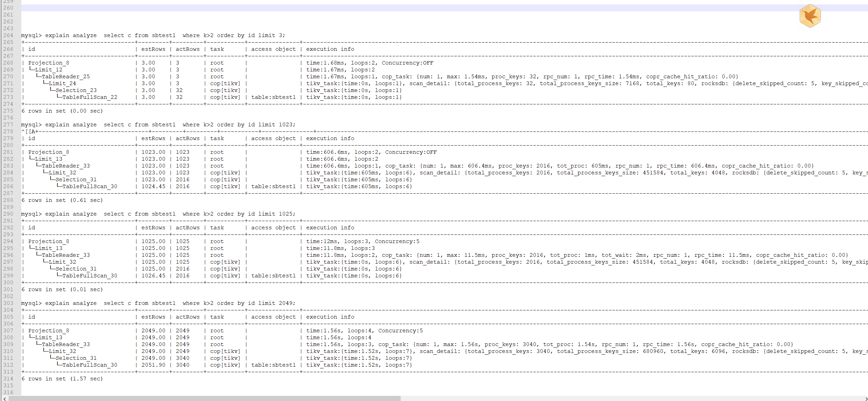The height and width of the screenshot is (401, 868).
Task: Click line number 314 in the margin
Action: 8,379
